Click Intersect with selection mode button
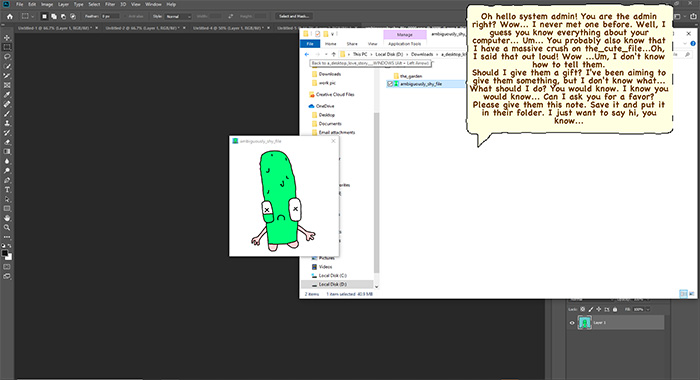 pyautogui.click(x=73, y=16)
